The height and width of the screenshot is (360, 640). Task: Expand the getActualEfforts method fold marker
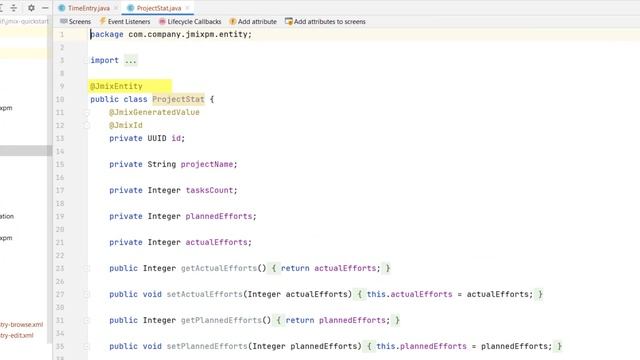tap(86, 269)
